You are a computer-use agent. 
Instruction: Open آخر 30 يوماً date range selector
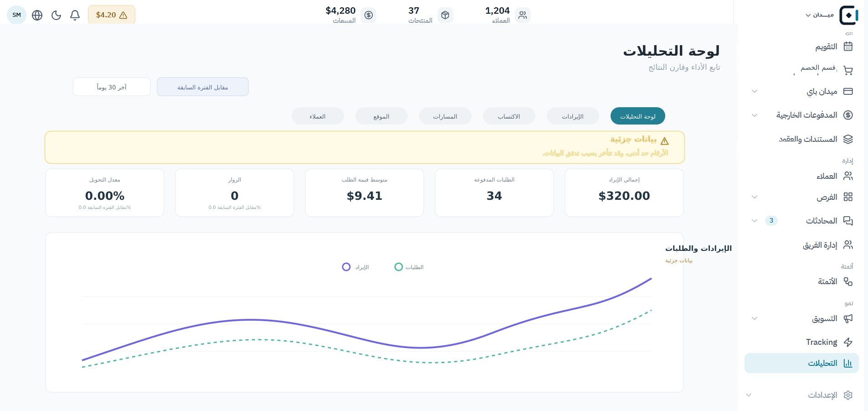pos(112,87)
